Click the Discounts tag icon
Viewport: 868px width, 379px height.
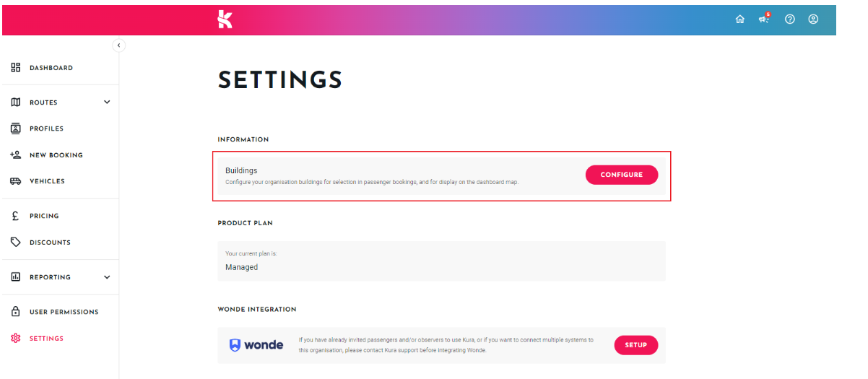coord(15,243)
